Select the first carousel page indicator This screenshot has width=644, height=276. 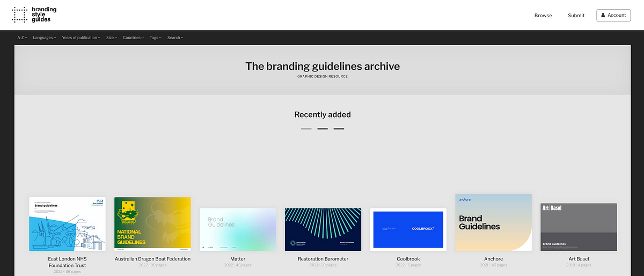click(306, 129)
